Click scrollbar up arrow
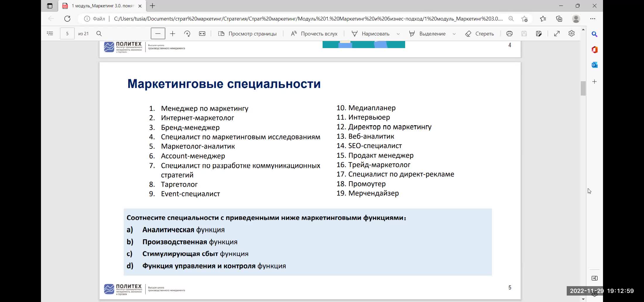 (x=583, y=30)
